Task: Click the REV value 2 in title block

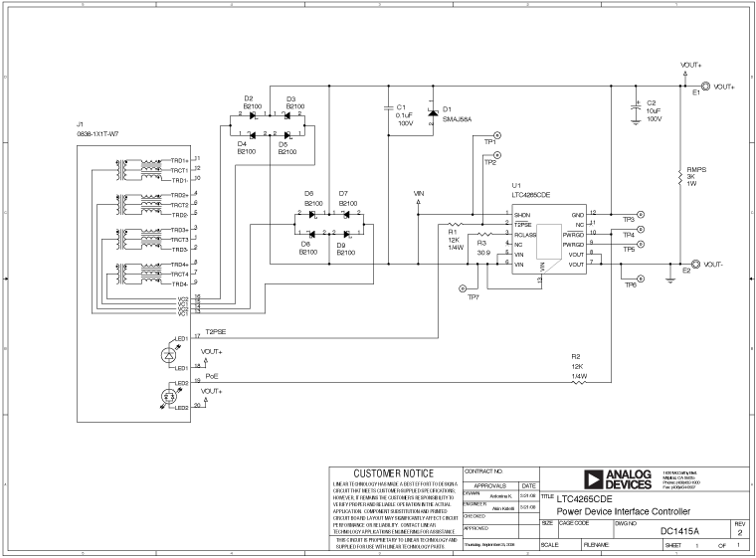Action: (740, 532)
